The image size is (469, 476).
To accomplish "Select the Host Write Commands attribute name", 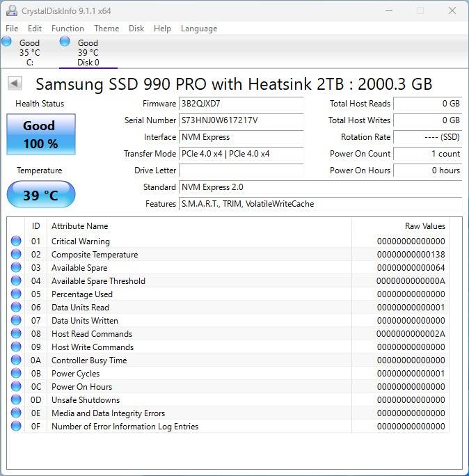I will [93, 347].
